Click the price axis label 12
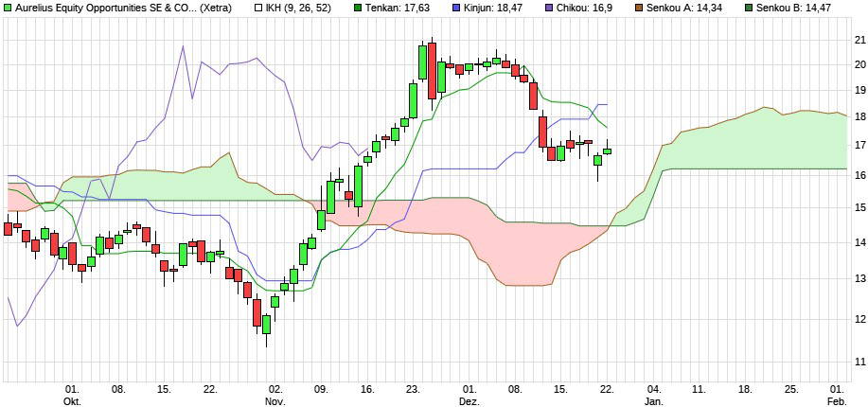This screenshot has height=407, width=868. 860,319
